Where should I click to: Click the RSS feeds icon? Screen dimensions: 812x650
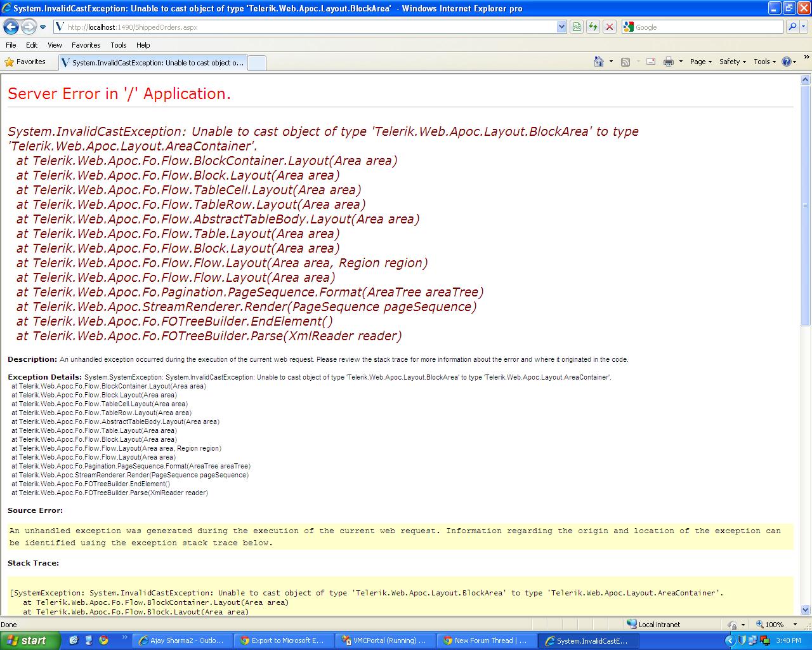625,62
